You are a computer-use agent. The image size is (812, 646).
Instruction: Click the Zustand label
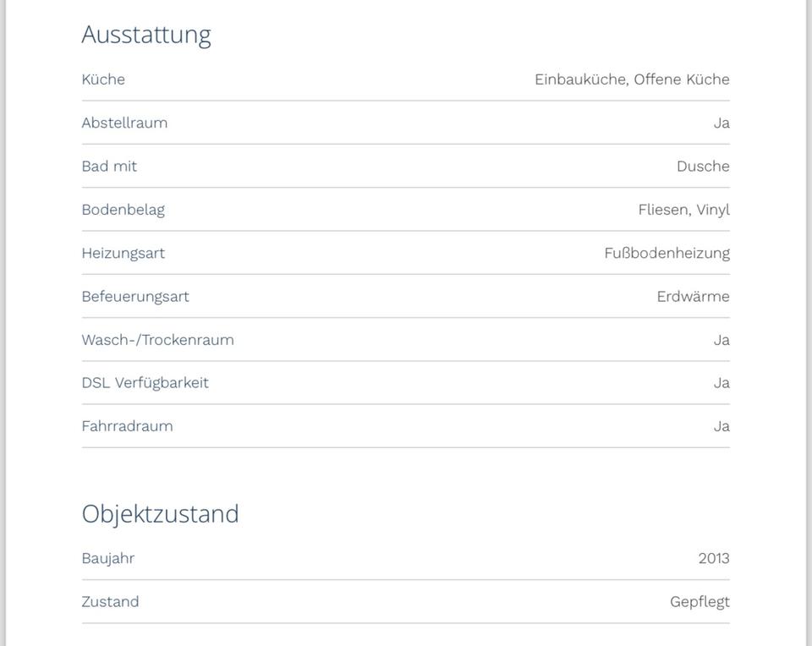pyautogui.click(x=110, y=602)
